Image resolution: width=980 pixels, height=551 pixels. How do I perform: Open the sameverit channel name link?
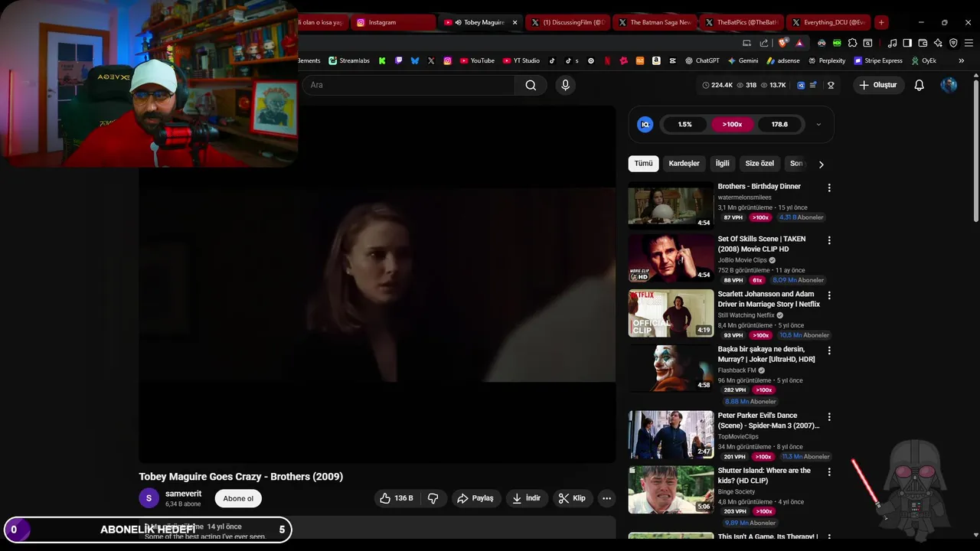(x=184, y=494)
